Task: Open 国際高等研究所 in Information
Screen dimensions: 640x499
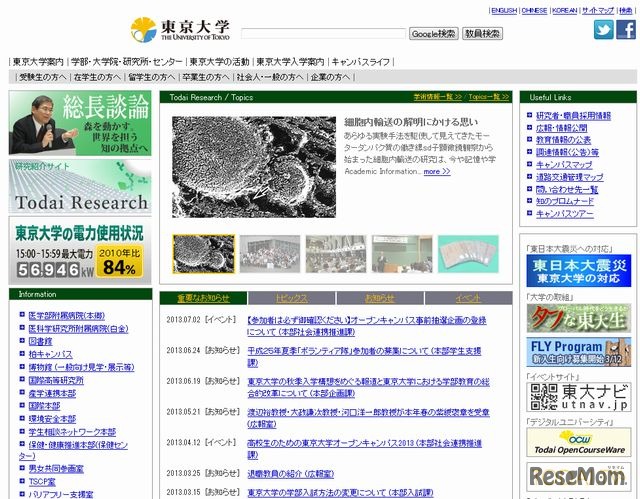Action: 56,380
